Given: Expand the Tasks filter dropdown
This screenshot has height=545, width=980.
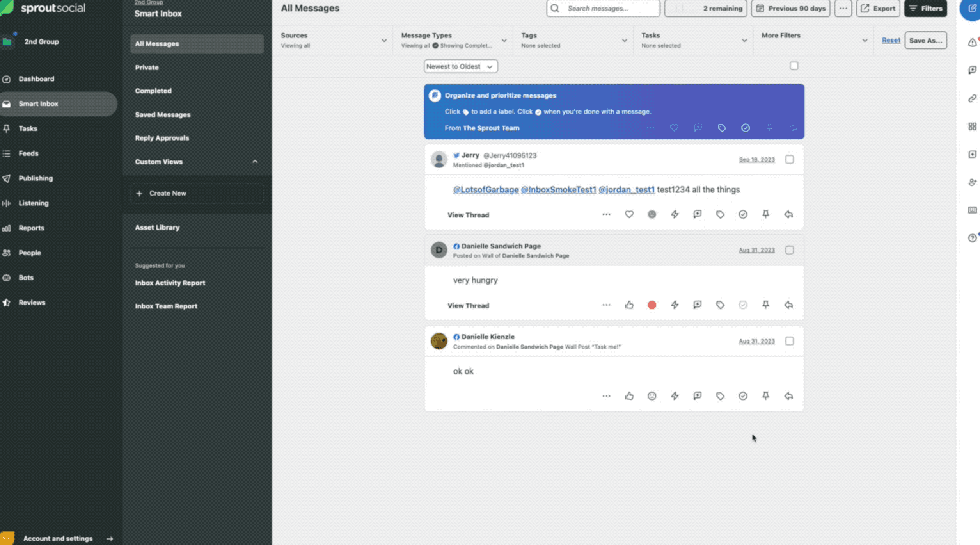Looking at the screenshot, I should 693,40.
